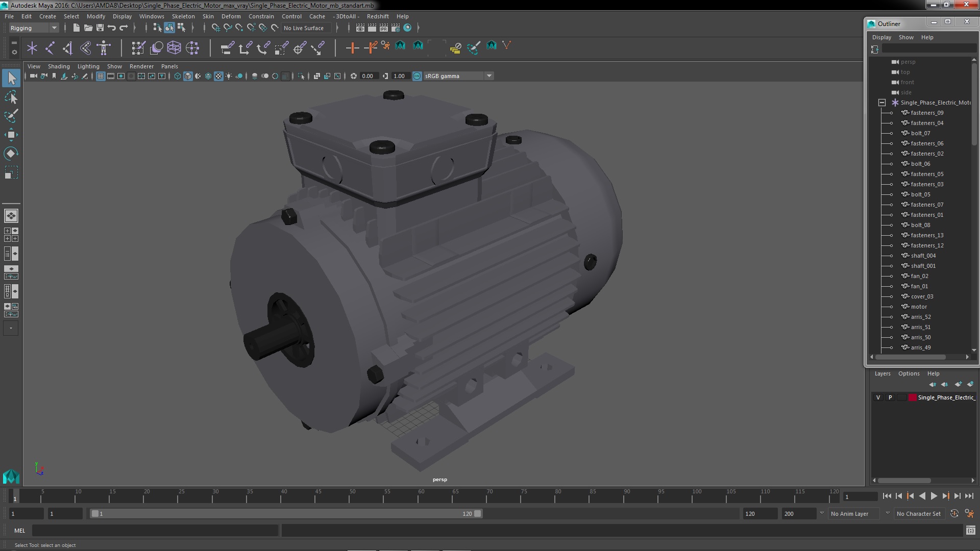The width and height of the screenshot is (980, 551).
Task: Create a new scene file
Action: coord(76,28)
